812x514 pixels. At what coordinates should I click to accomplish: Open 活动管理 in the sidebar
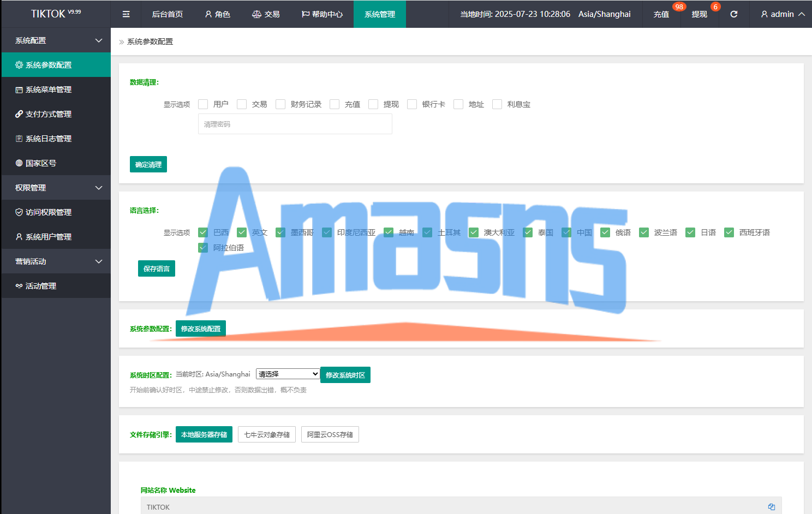(41, 286)
